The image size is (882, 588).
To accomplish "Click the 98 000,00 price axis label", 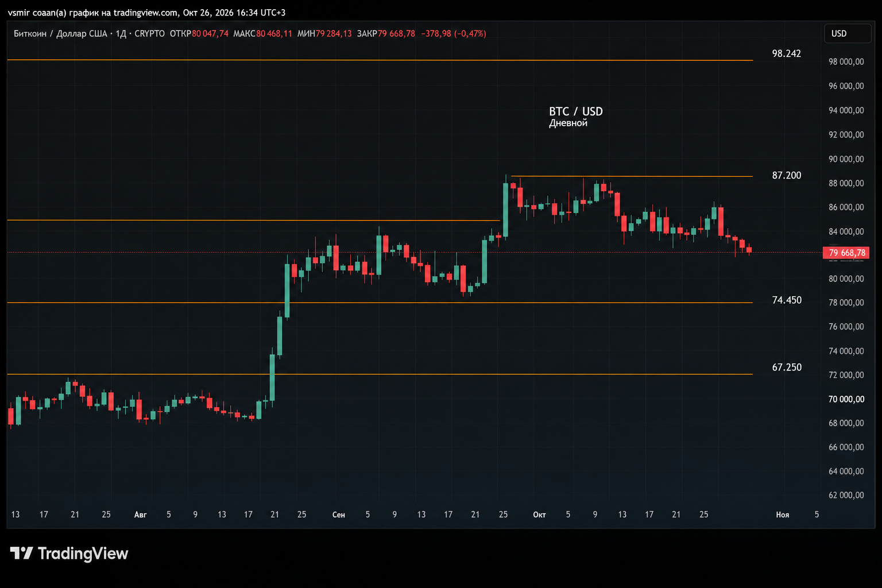I will click(846, 61).
